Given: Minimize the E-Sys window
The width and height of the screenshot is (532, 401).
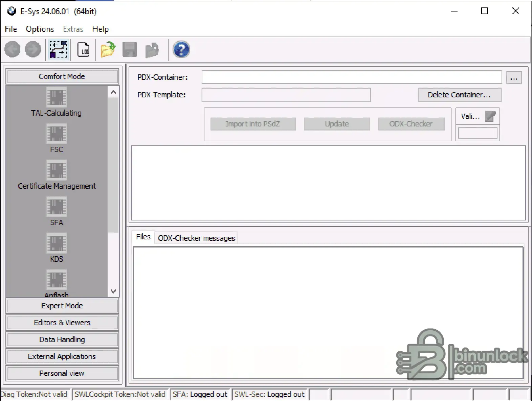Looking at the screenshot, I should click(x=454, y=11).
